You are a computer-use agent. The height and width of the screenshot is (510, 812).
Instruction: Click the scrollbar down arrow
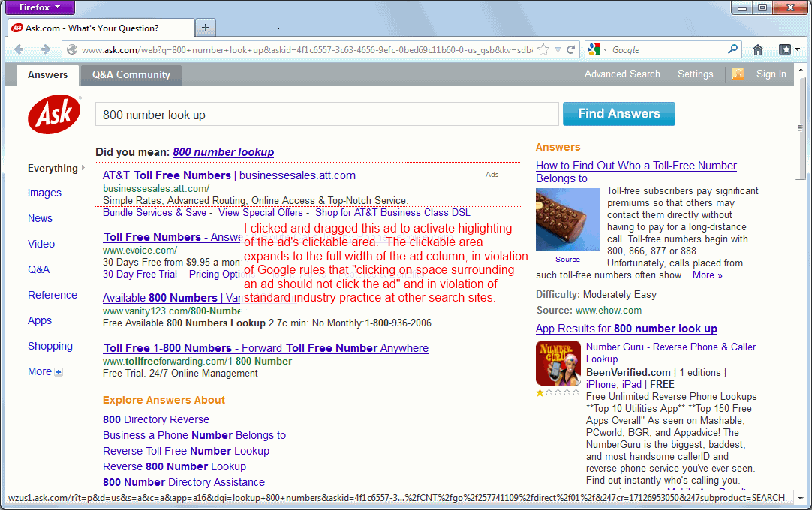click(801, 498)
